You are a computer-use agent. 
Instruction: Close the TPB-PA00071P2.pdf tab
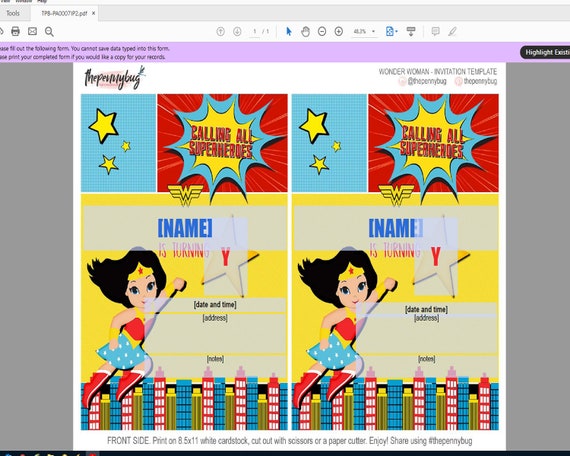(x=93, y=13)
